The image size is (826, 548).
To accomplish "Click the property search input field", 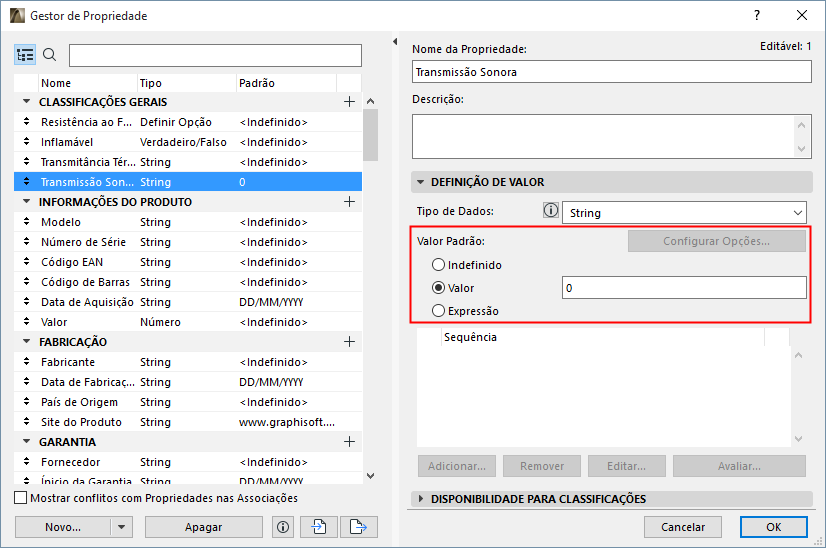I will point(215,55).
